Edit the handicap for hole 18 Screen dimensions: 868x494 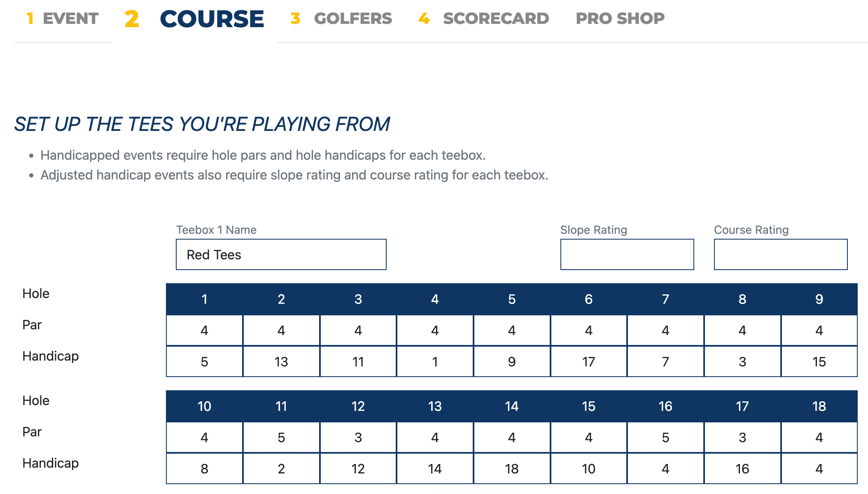(819, 468)
